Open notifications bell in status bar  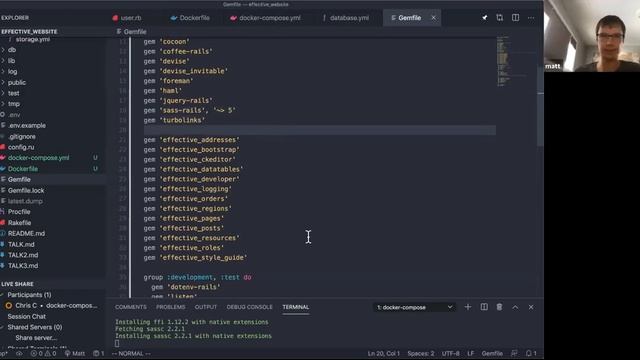pyautogui.click(x=531, y=353)
